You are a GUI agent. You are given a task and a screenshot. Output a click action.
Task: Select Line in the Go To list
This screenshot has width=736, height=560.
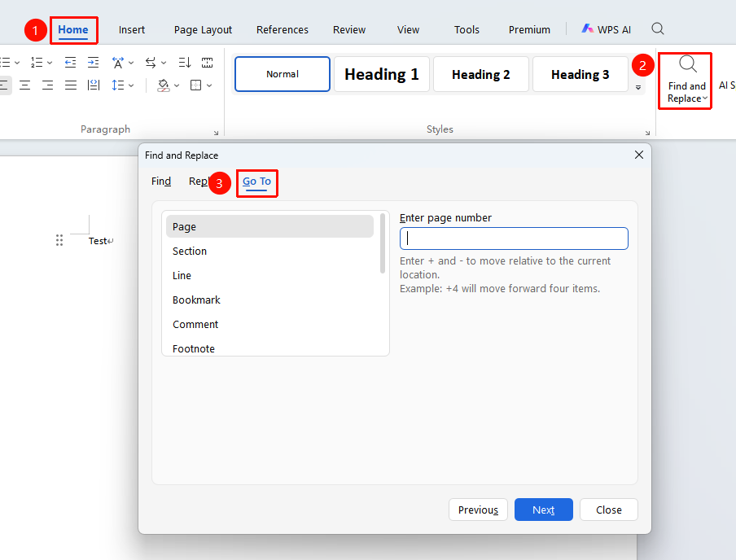point(270,276)
